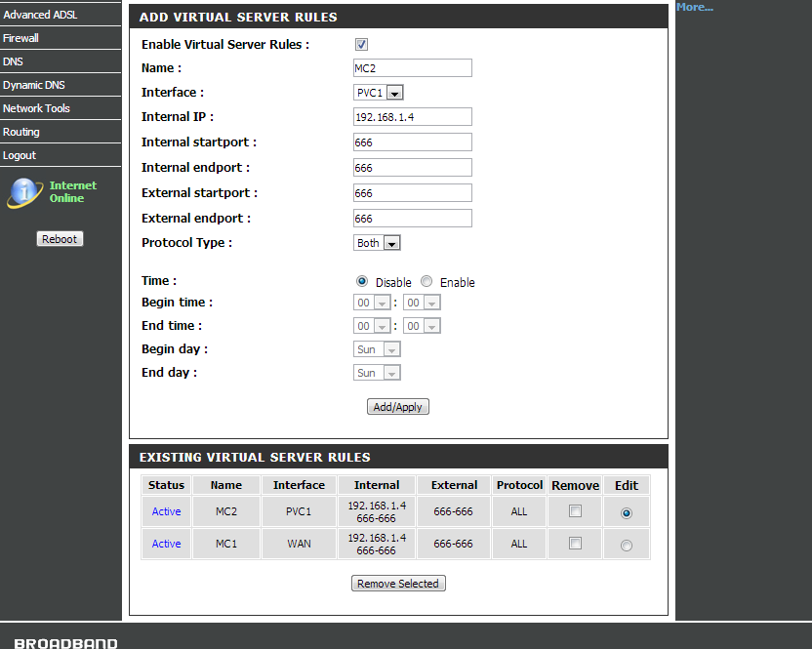Open Routing menu item
Image resolution: width=812 pixels, height=649 pixels.
[x=61, y=132]
